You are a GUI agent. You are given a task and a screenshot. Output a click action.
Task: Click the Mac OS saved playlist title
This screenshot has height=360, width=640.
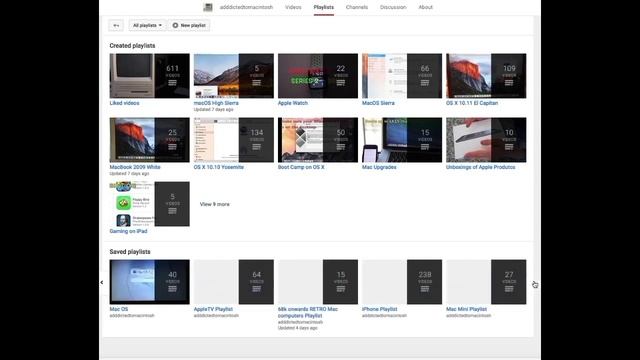118,309
